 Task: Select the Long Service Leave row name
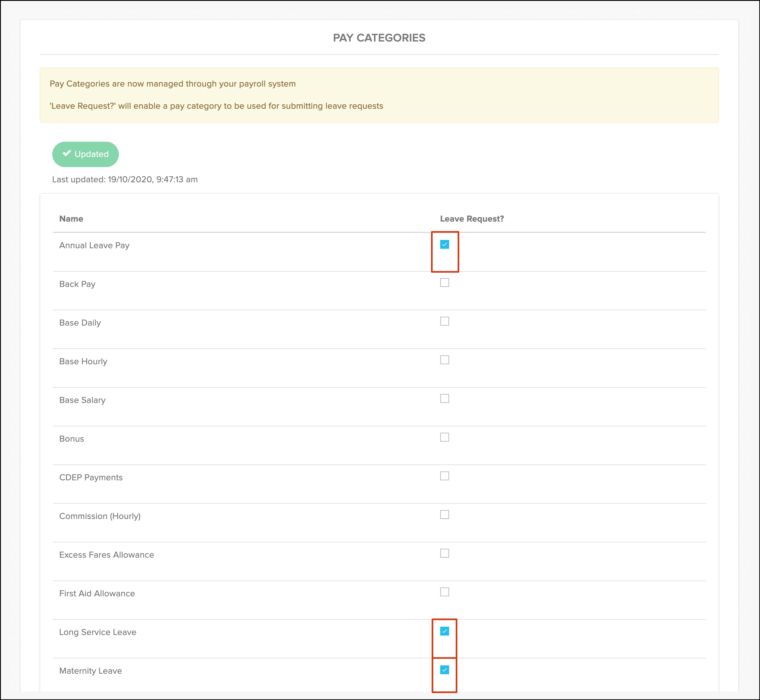[x=98, y=632]
